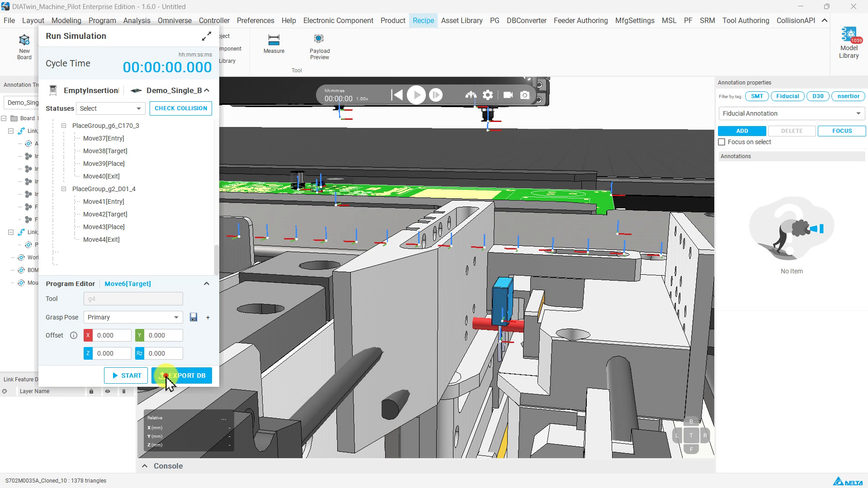Click the Front face of view cube
868x488 pixels.
[x=691, y=450]
